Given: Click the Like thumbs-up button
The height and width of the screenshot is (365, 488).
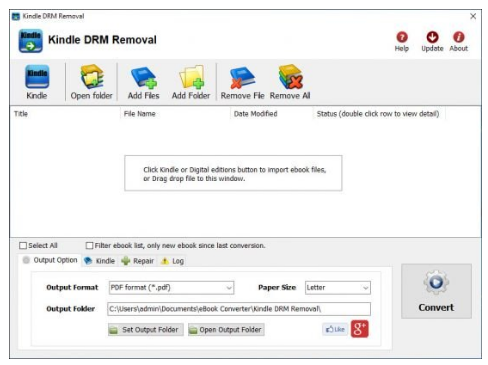Looking at the screenshot, I should [335, 329].
